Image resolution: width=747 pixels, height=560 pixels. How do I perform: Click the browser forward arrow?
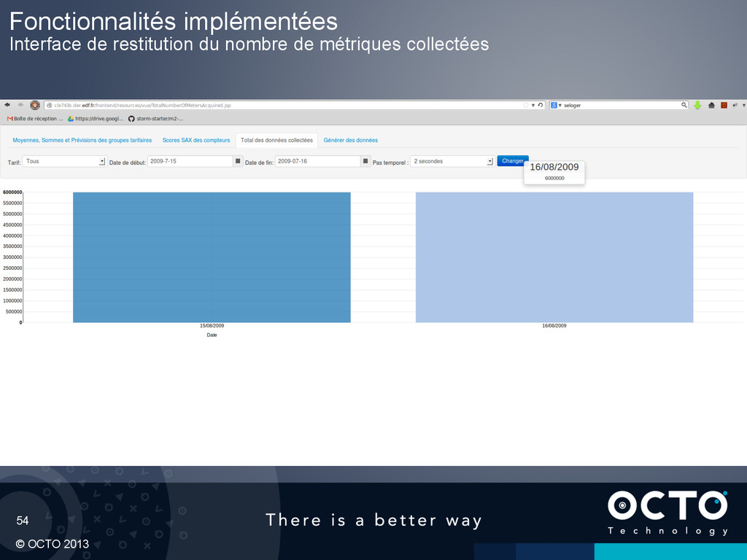click(x=20, y=105)
